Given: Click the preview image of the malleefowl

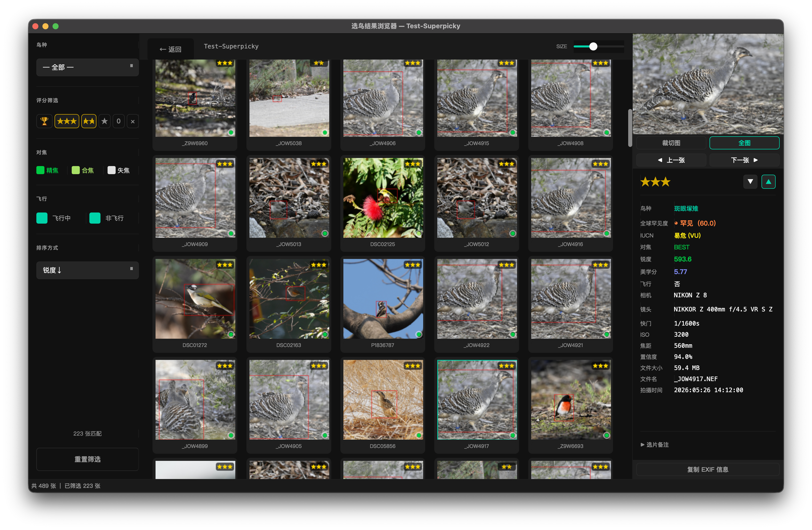Looking at the screenshot, I should (x=708, y=84).
